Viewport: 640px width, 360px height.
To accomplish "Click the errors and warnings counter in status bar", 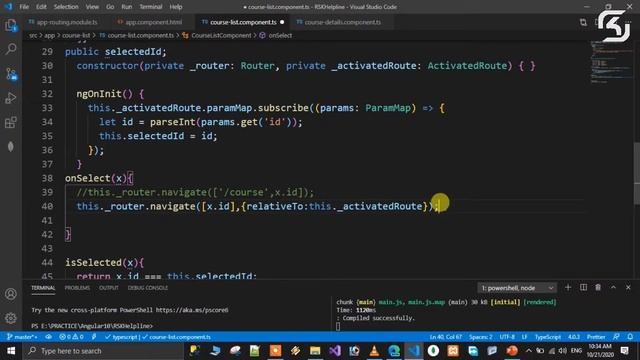I will (x=71, y=337).
